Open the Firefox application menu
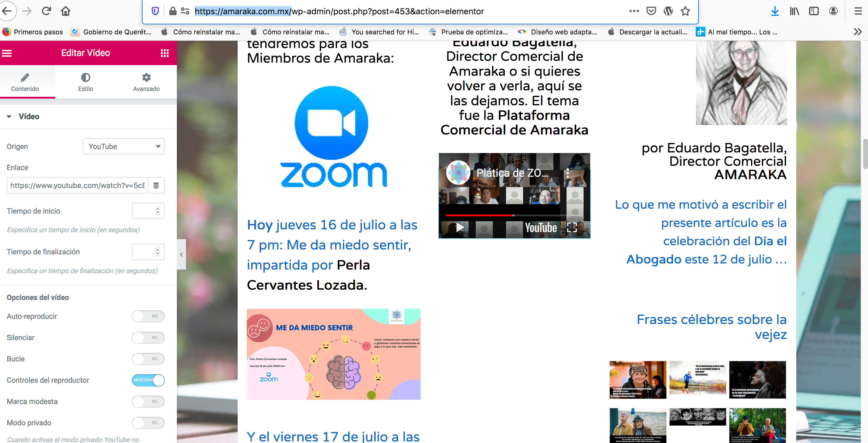This screenshot has height=443, width=868. pos(858,11)
